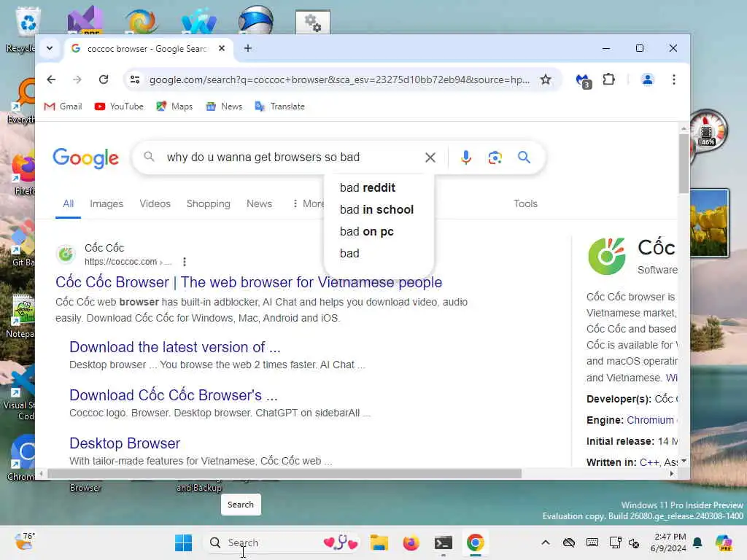Switch to Videos results tab
Image resolution: width=747 pixels, height=560 pixels.
[155, 204]
